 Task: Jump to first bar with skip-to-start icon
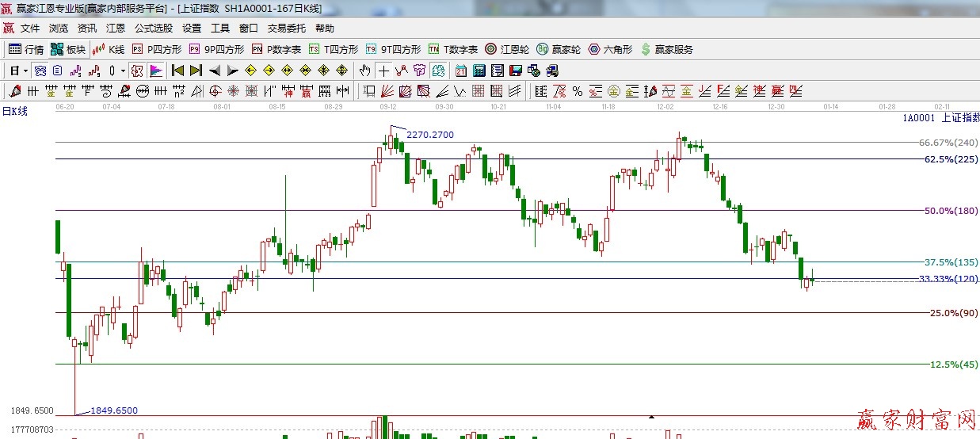coord(177,71)
